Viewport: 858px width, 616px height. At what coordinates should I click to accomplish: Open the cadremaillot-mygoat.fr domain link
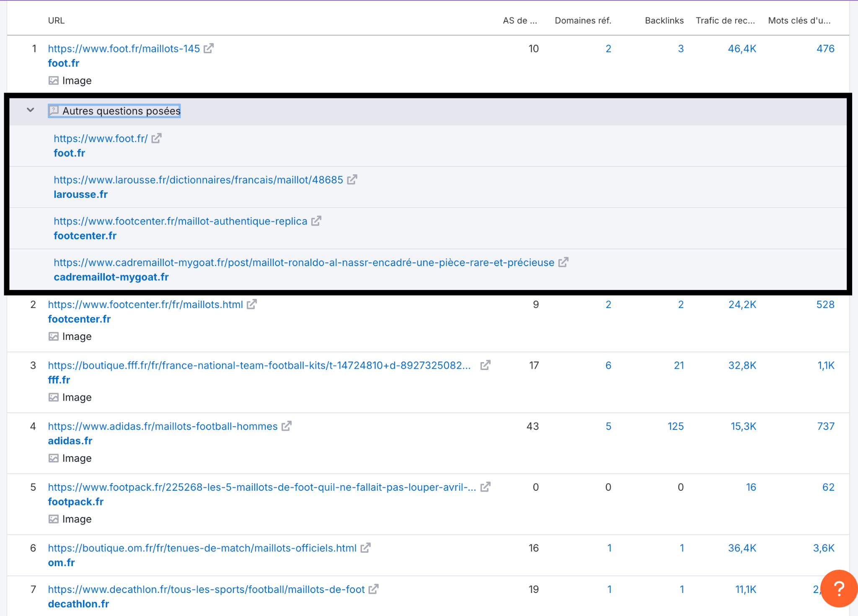coord(111,277)
